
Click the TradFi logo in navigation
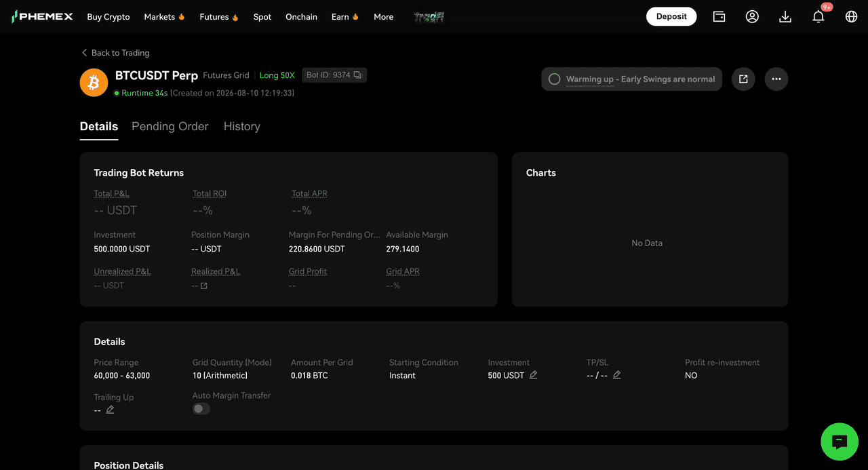click(x=429, y=17)
